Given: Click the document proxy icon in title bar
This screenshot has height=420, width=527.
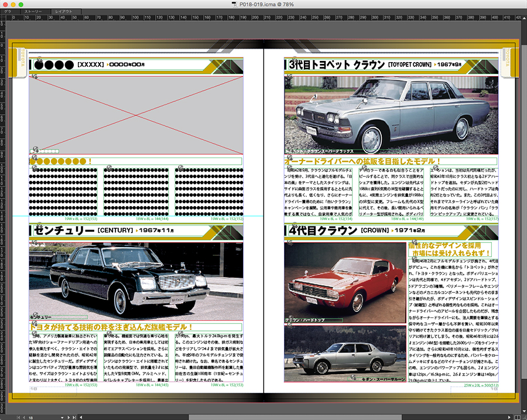Looking at the screenshot, I should pyautogui.click(x=235, y=4).
